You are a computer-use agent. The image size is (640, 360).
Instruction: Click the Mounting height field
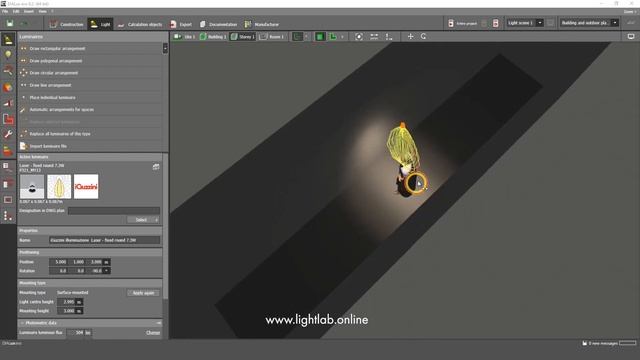(67, 311)
